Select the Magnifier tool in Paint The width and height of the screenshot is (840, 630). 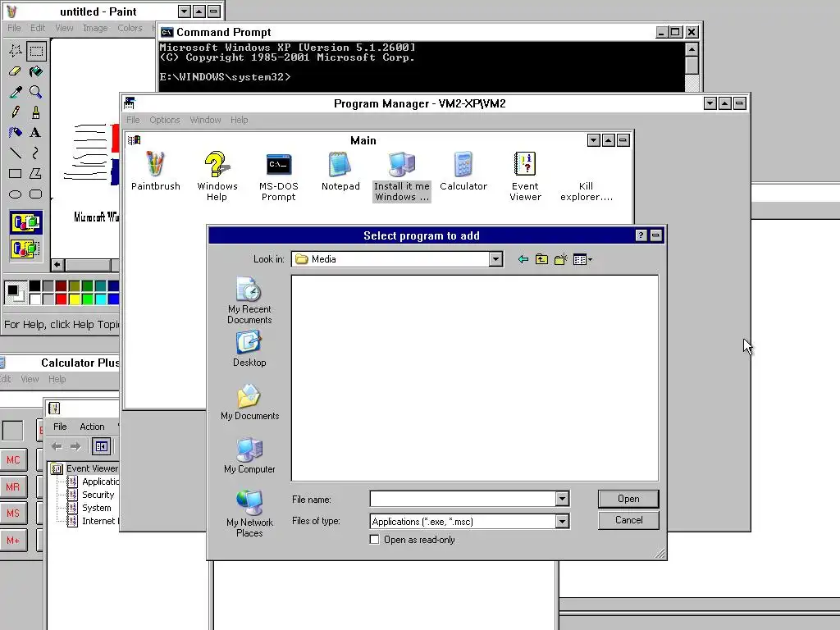36,92
